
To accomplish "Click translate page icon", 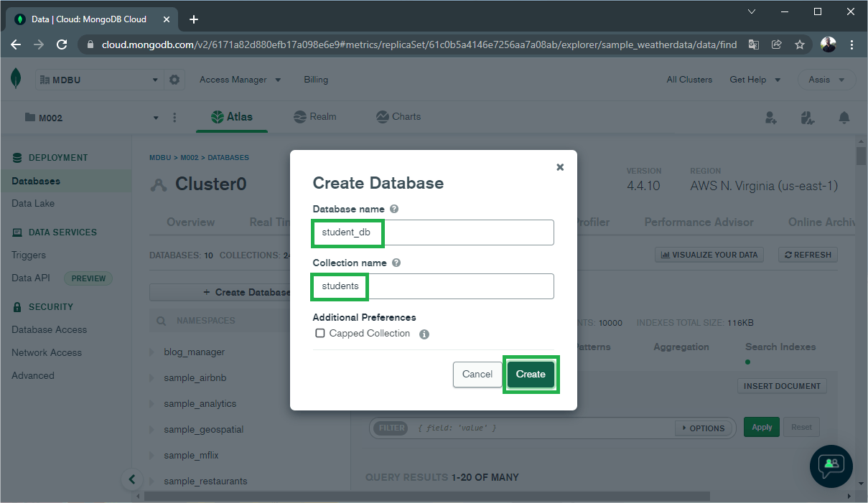I will point(753,44).
